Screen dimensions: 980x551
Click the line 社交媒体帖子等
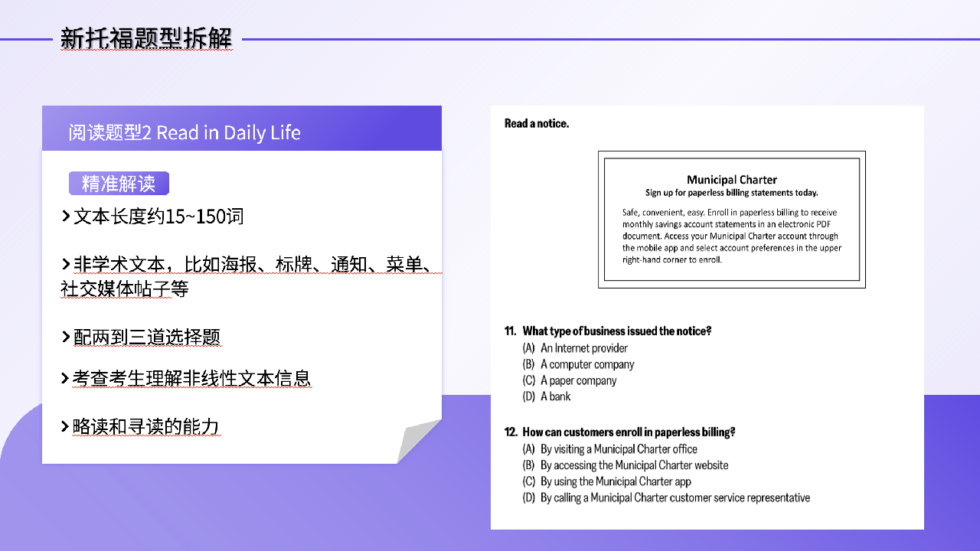[x=125, y=289]
